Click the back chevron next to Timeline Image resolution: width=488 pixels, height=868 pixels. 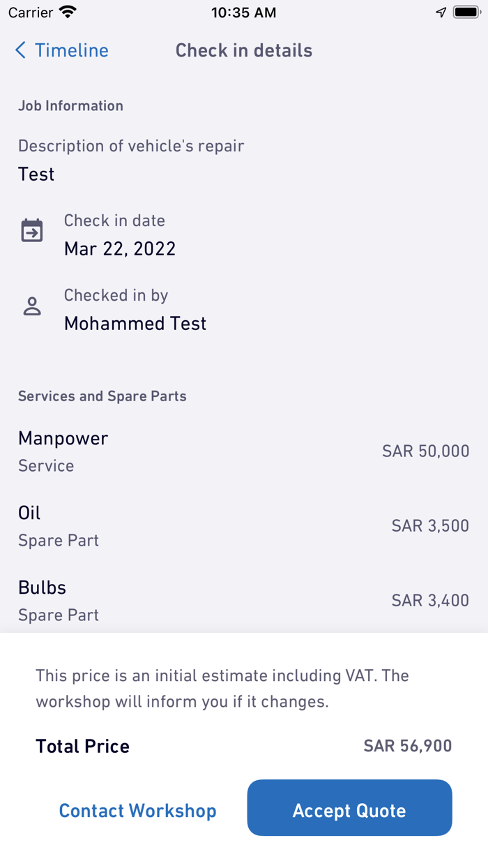pos(19,50)
